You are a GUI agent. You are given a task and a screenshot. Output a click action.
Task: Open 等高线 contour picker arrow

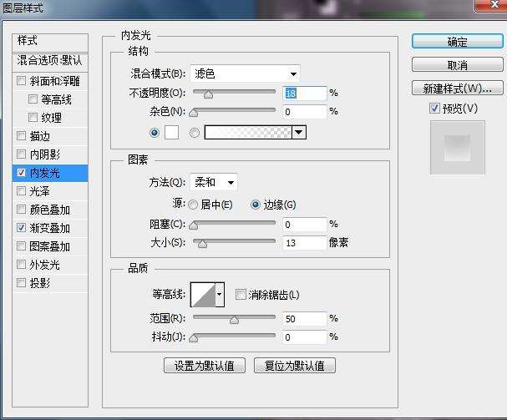click(x=220, y=295)
